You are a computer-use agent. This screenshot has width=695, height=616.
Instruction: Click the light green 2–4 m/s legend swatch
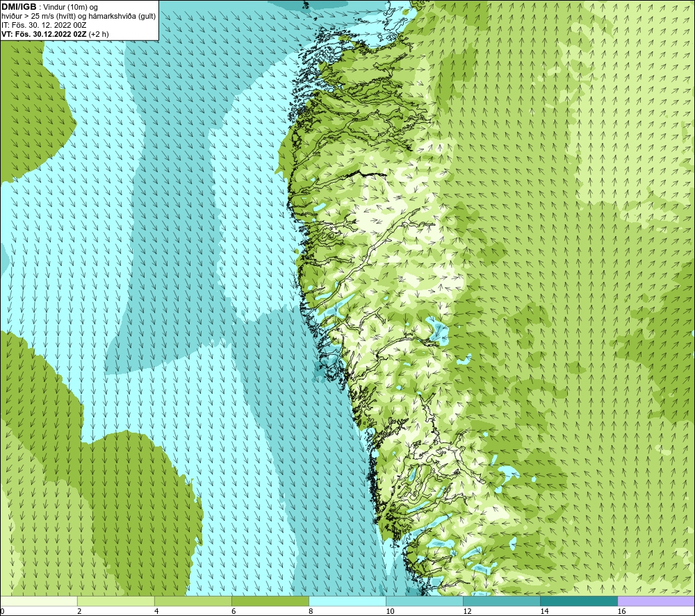(x=115, y=601)
